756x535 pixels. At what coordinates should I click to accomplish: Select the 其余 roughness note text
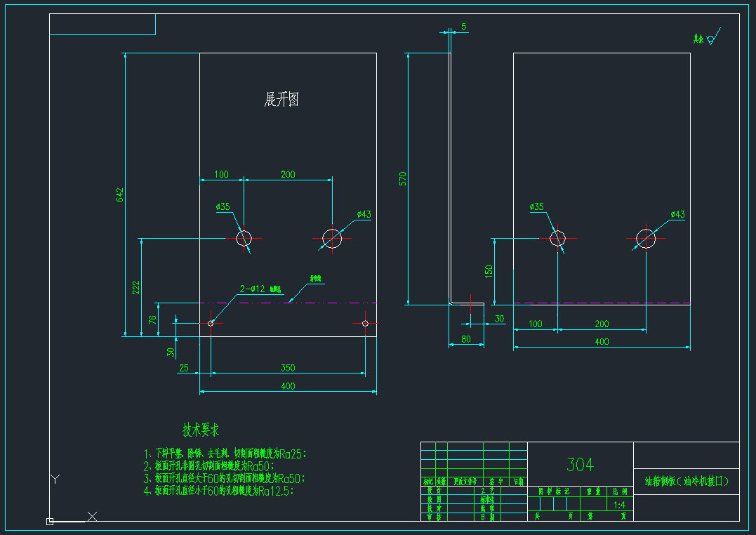[698, 39]
